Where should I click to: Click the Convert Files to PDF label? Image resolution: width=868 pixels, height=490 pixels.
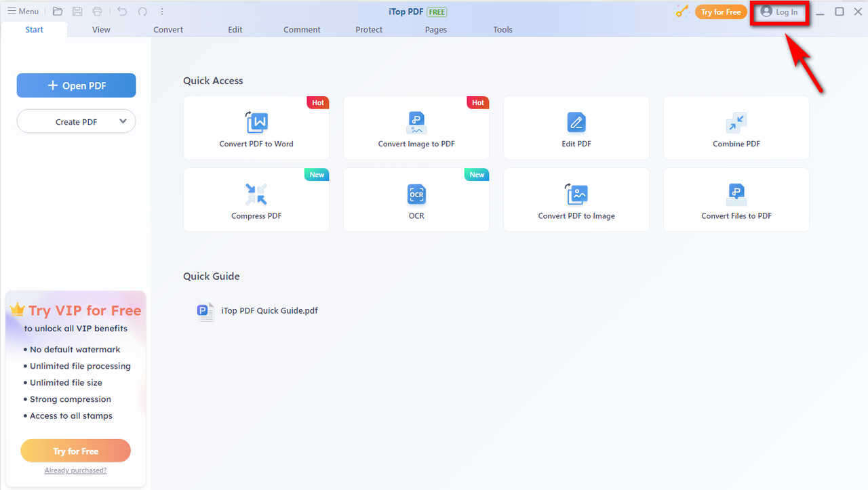736,216
